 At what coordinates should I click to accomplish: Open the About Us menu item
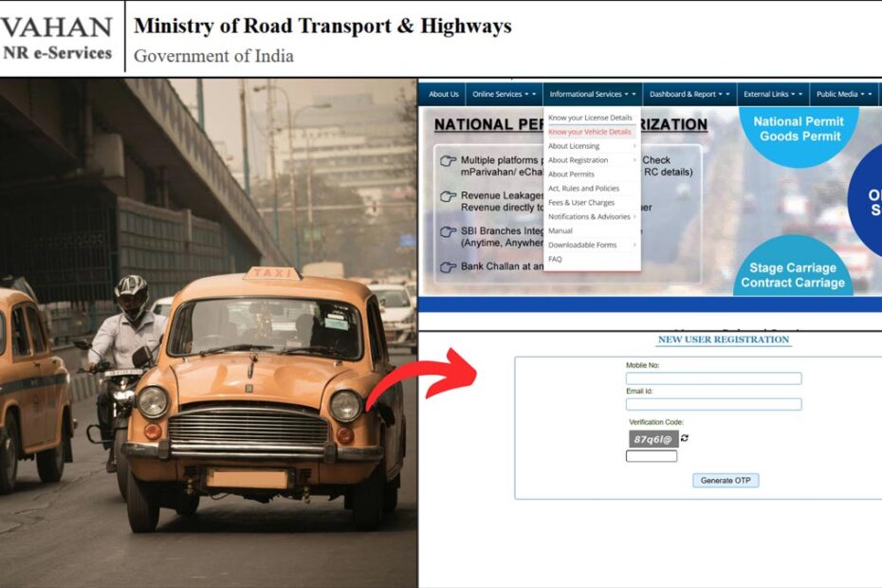pyautogui.click(x=443, y=95)
